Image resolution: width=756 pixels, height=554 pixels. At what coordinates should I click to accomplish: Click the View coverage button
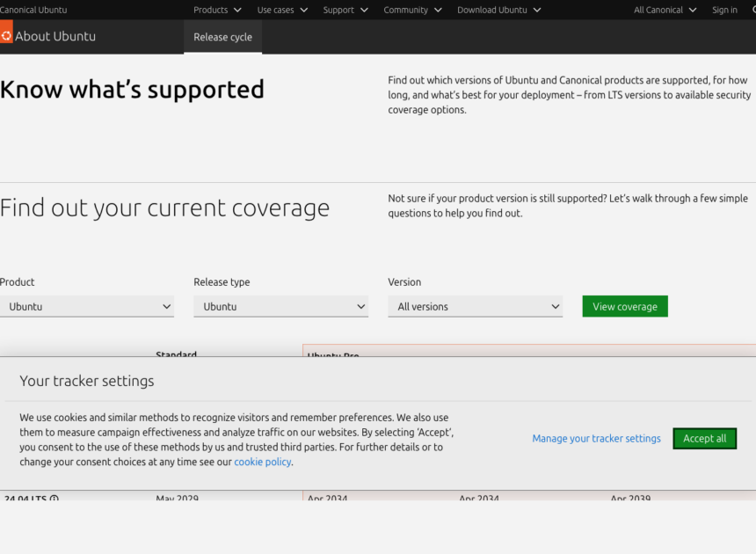point(624,306)
